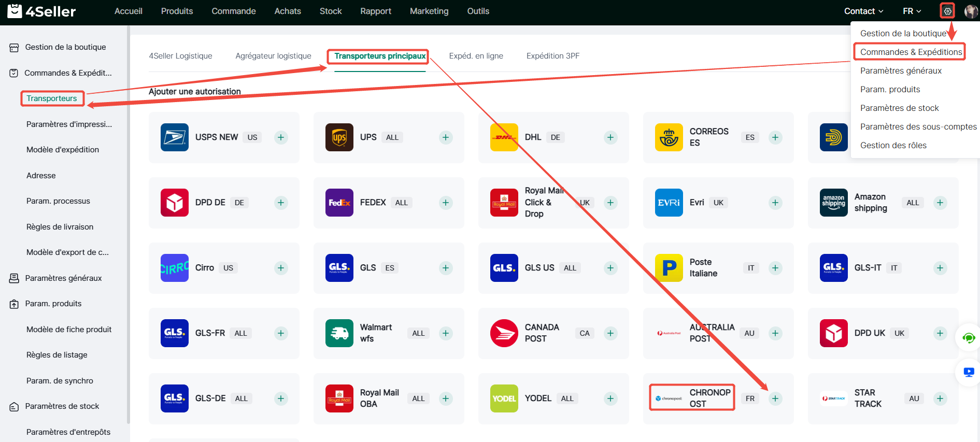The width and height of the screenshot is (980, 442).
Task: Open the green chat support widget
Action: (969, 338)
